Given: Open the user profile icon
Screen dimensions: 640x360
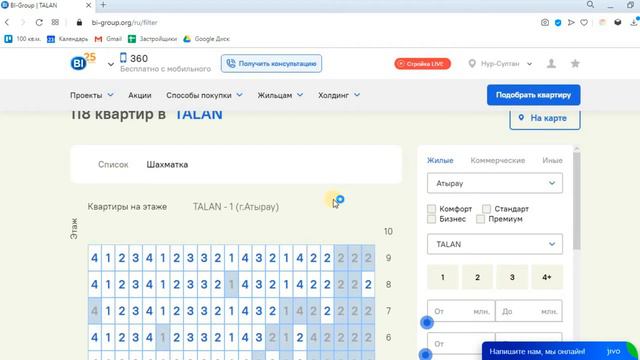Looking at the screenshot, I should point(551,64).
